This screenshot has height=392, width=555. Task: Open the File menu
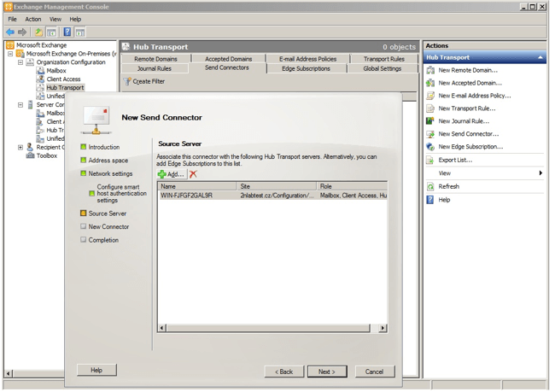[x=13, y=19]
